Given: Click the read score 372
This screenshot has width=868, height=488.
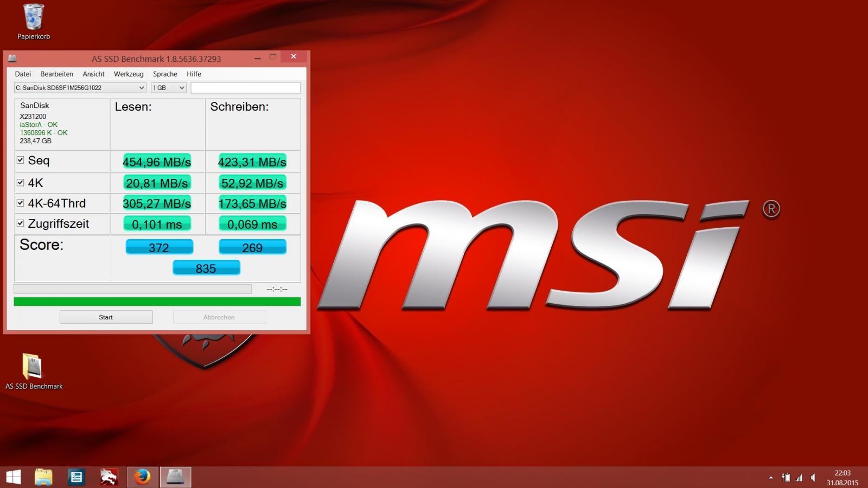Looking at the screenshot, I should coord(159,247).
